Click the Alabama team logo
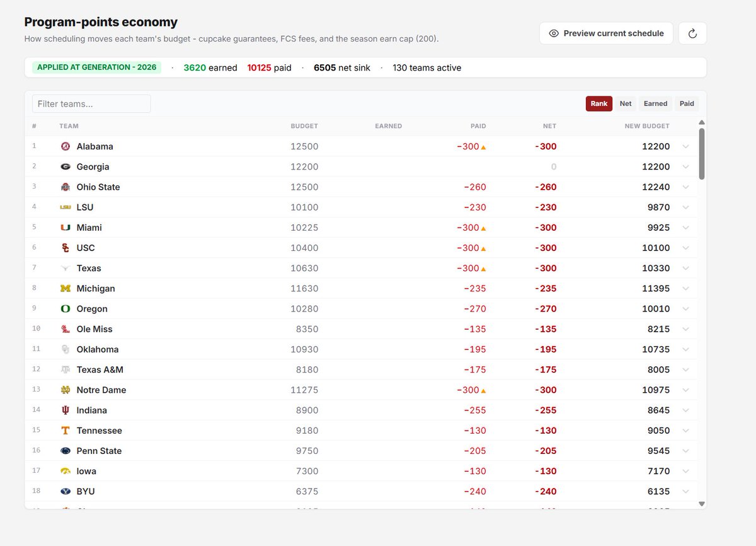This screenshot has width=756, height=546. (x=66, y=146)
